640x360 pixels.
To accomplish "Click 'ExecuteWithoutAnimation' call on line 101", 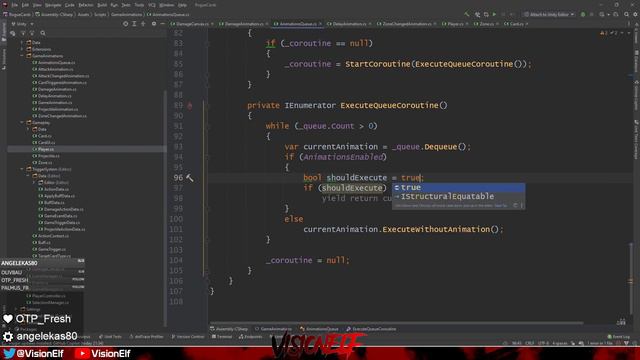I will (x=436, y=229).
